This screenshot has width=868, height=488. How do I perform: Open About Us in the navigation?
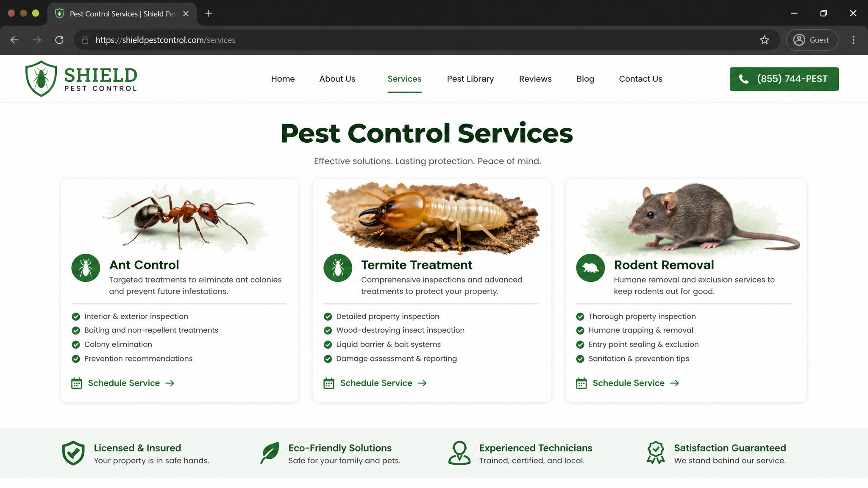point(337,79)
